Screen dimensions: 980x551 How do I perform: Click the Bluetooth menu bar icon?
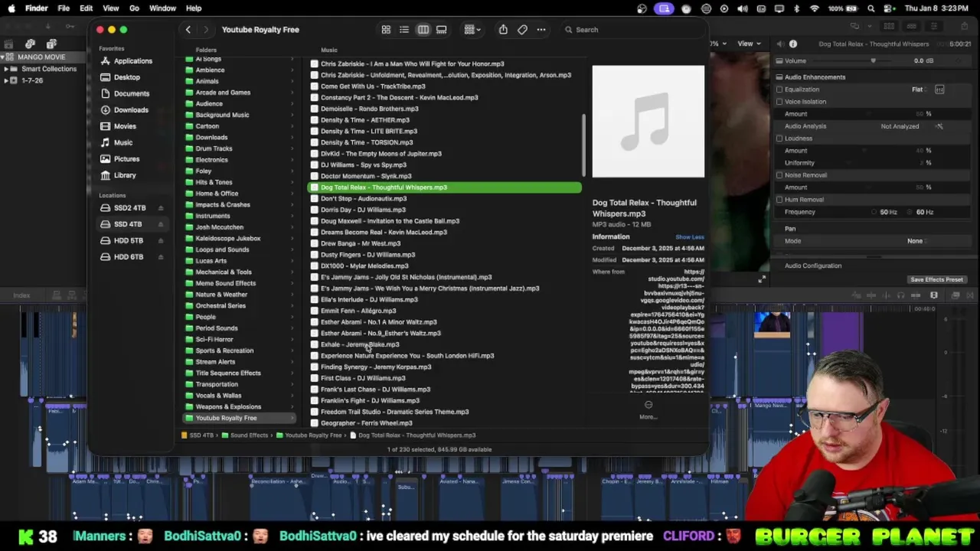tap(796, 8)
